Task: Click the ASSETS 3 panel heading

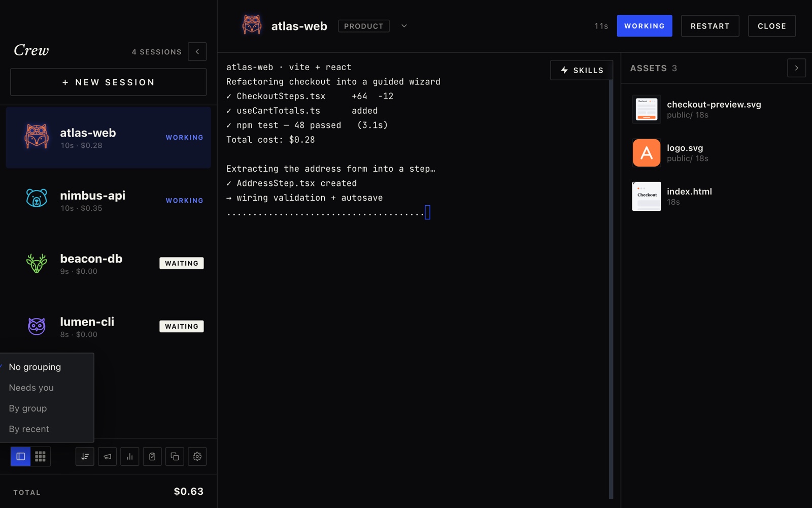Action: pos(654,68)
